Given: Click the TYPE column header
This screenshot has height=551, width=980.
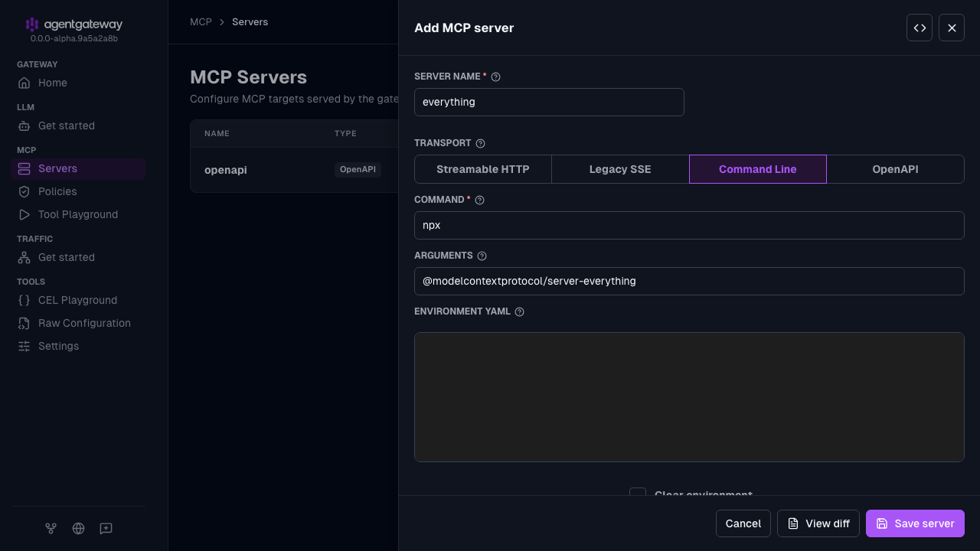Looking at the screenshot, I should tap(345, 133).
